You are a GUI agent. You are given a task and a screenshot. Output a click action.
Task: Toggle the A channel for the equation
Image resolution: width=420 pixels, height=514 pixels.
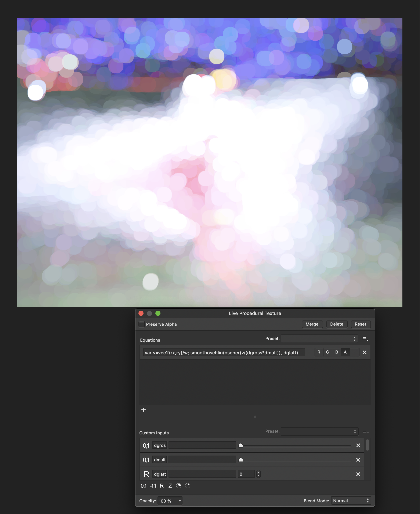coord(345,352)
